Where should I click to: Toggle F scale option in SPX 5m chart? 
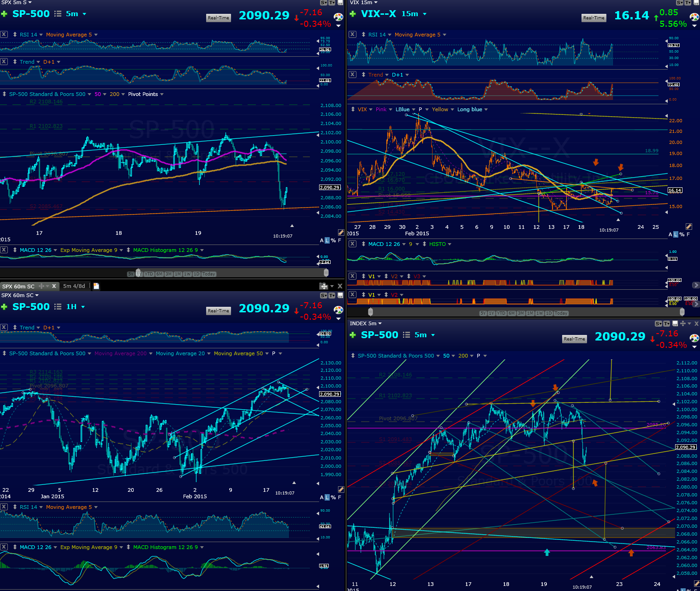click(340, 240)
